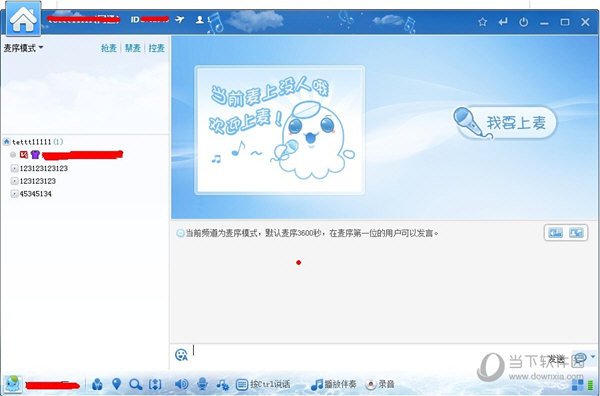Click 按Ctrl说话 push-to-talk option
This screenshot has width=600, height=396.
[x=263, y=384]
